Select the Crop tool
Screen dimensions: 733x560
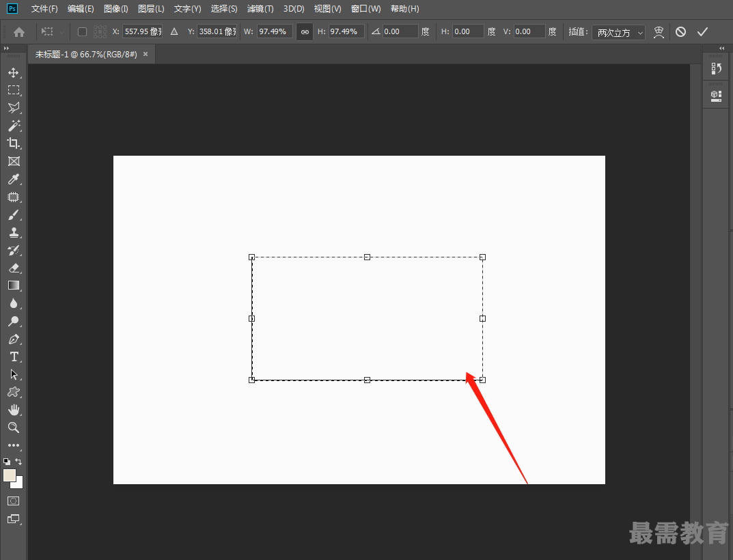click(x=14, y=143)
